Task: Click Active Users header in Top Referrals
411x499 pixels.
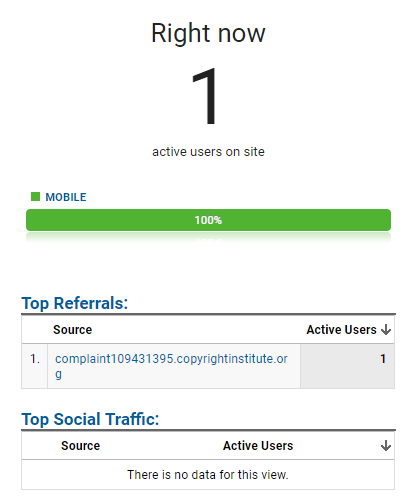Action: (x=341, y=330)
